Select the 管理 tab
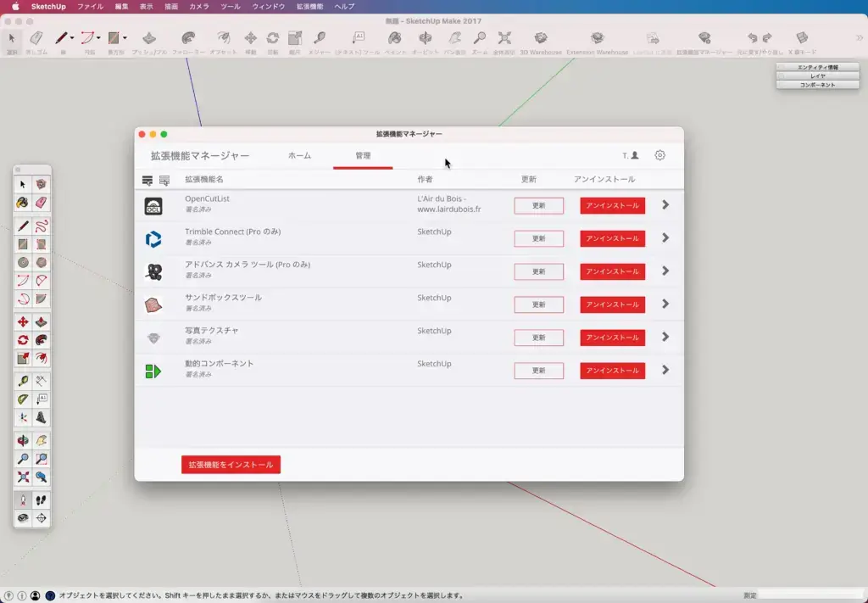This screenshot has width=868, height=603. click(x=363, y=155)
